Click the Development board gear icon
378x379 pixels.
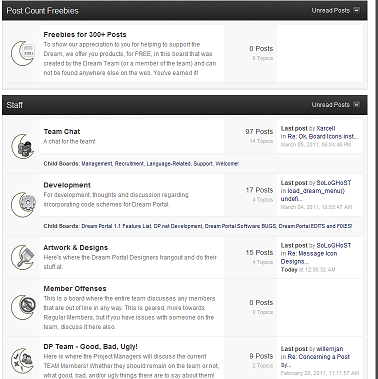[23, 204]
